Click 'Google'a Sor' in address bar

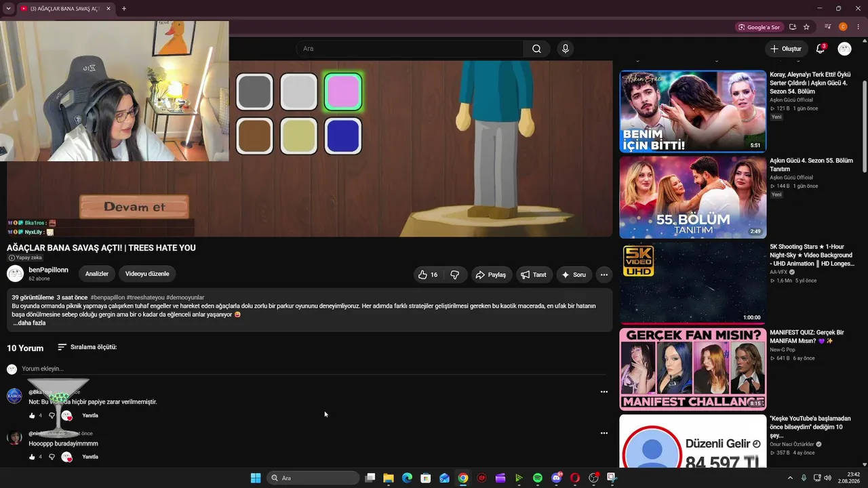(759, 27)
